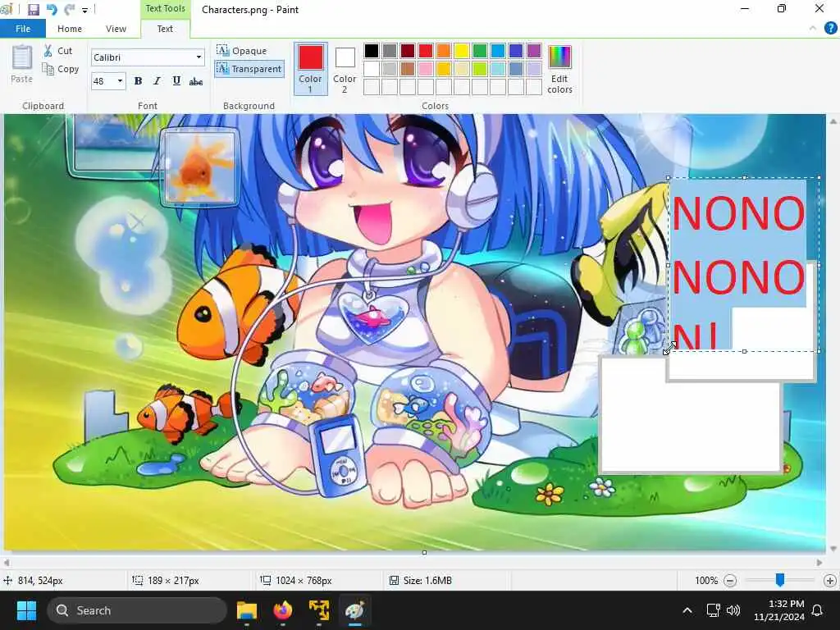Select Color 1 foreground button
Screen dimensions: 840x630
tap(311, 69)
